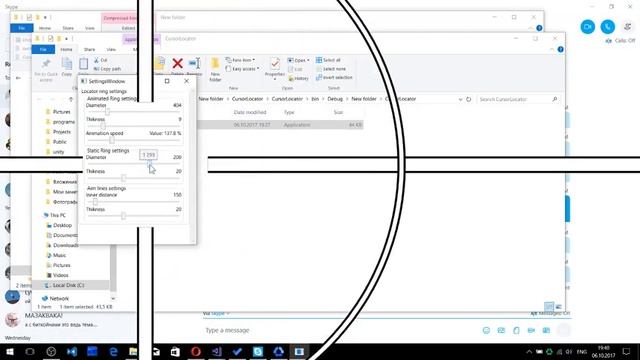This screenshot has height=360, width=640.
Task: Click the Rename icon in the ribbon
Action: 195,64
